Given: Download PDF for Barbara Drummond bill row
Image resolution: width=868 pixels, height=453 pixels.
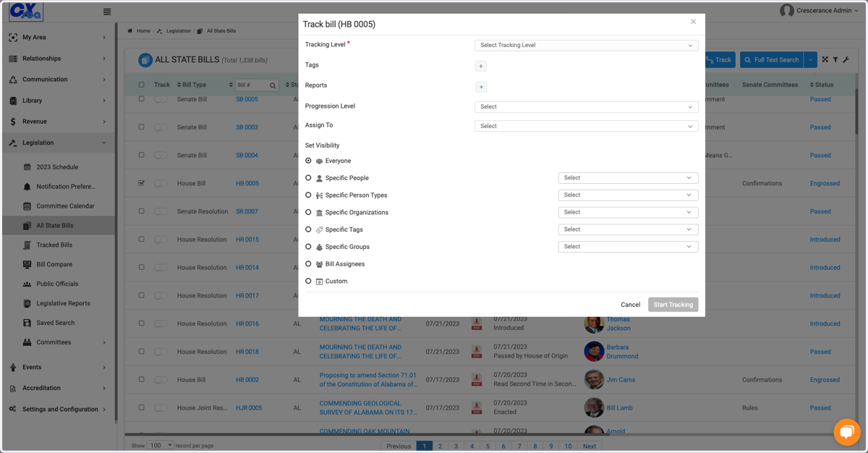Looking at the screenshot, I should click(477, 352).
